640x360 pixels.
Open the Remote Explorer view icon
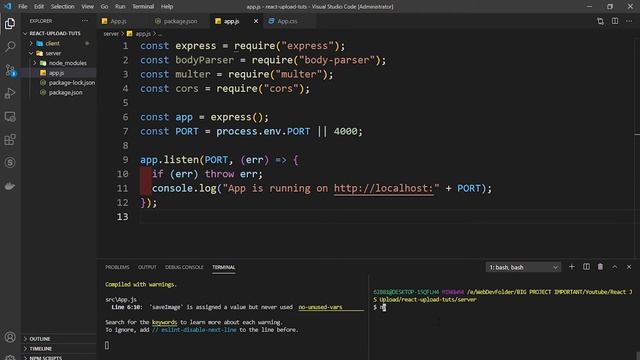[10, 117]
